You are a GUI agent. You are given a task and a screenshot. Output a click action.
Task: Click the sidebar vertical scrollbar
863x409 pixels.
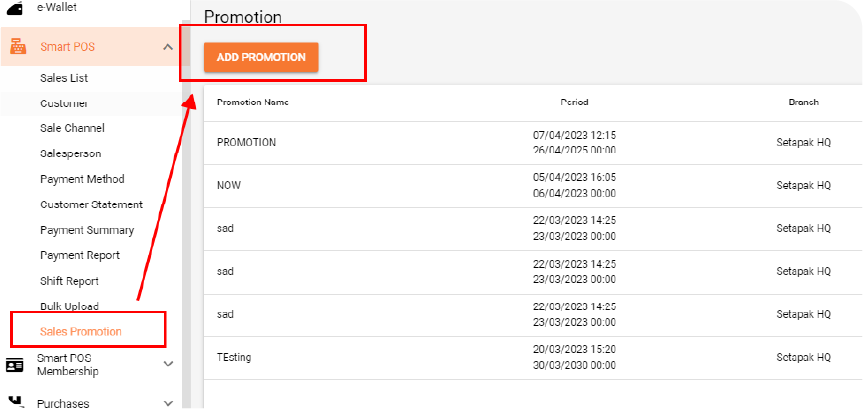[186, 215]
